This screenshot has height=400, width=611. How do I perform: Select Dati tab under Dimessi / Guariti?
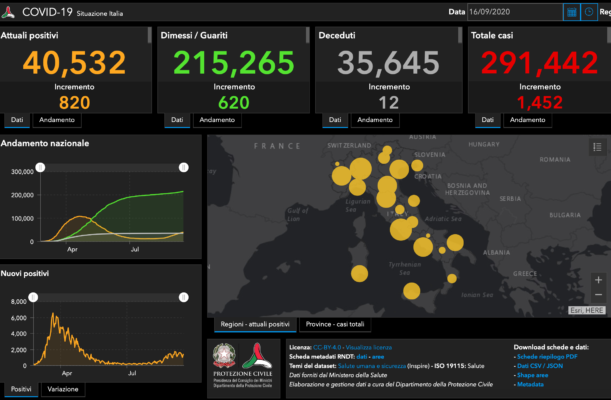point(177,120)
